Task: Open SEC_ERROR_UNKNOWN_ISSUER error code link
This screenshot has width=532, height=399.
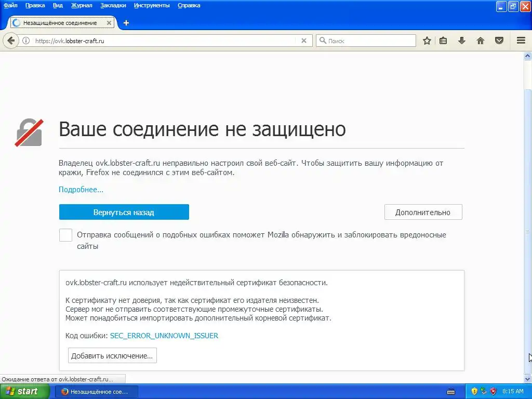Action: pyautogui.click(x=164, y=336)
